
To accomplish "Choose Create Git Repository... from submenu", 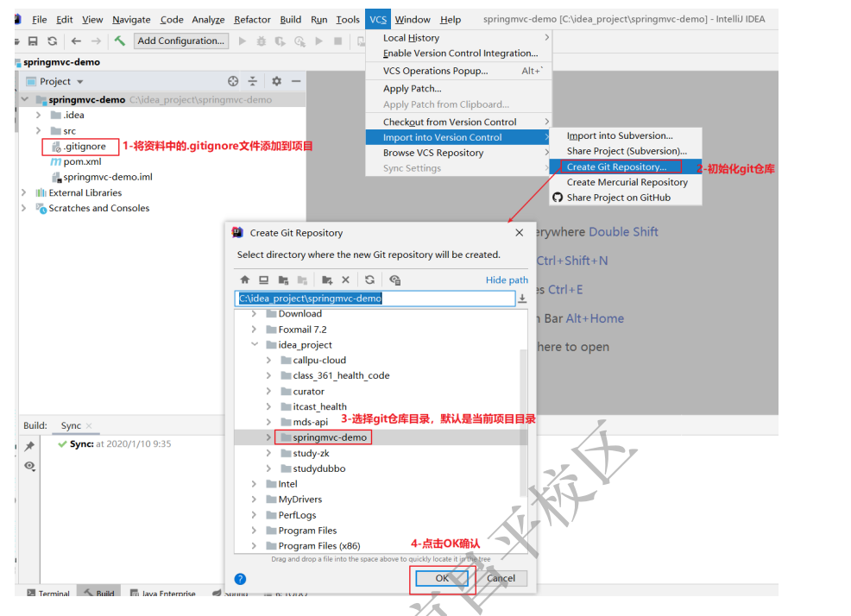I will coord(625,167).
